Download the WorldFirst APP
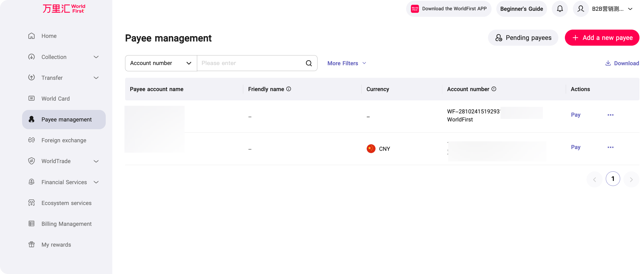Viewport: 644px width, 274px height. pos(449,9)
